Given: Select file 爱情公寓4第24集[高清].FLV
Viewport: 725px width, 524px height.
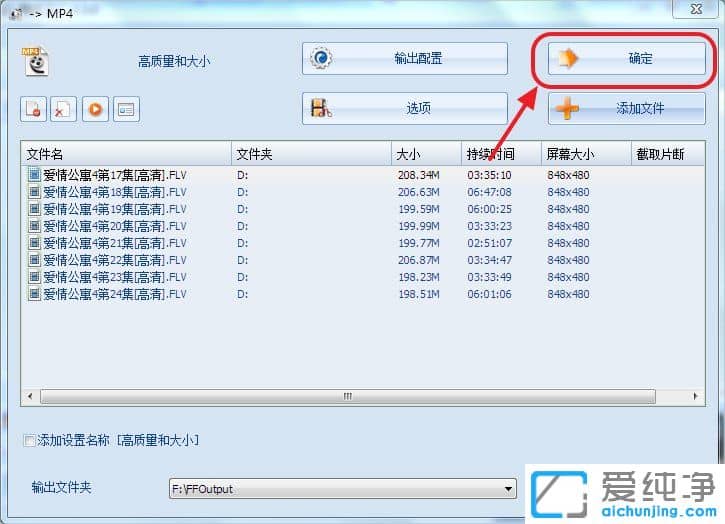Looking at the screenshot, I should [115, 294].
